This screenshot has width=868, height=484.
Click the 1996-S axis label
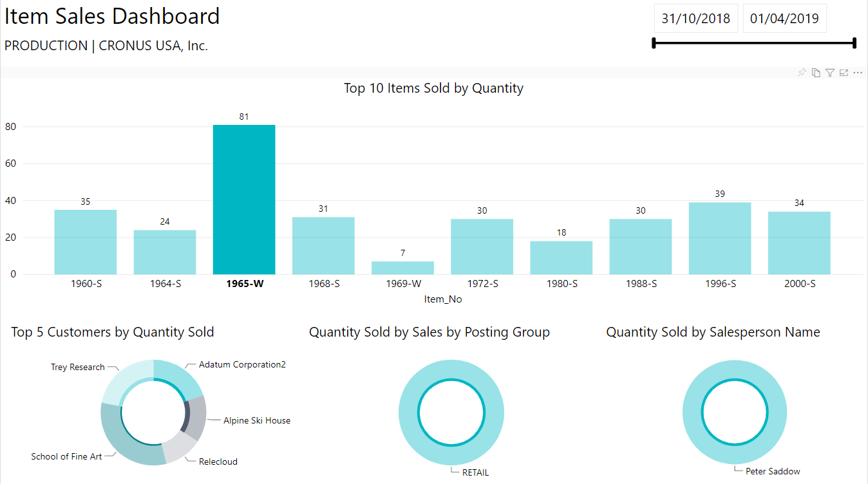pos(720,283)
